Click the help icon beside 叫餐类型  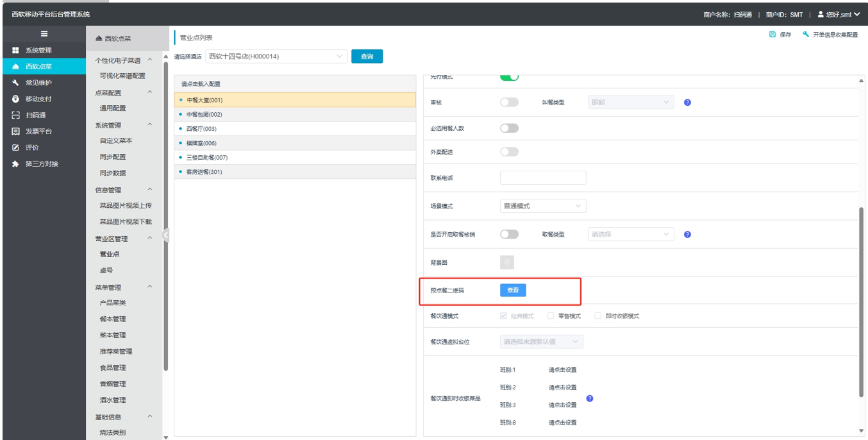pos(687,103)
